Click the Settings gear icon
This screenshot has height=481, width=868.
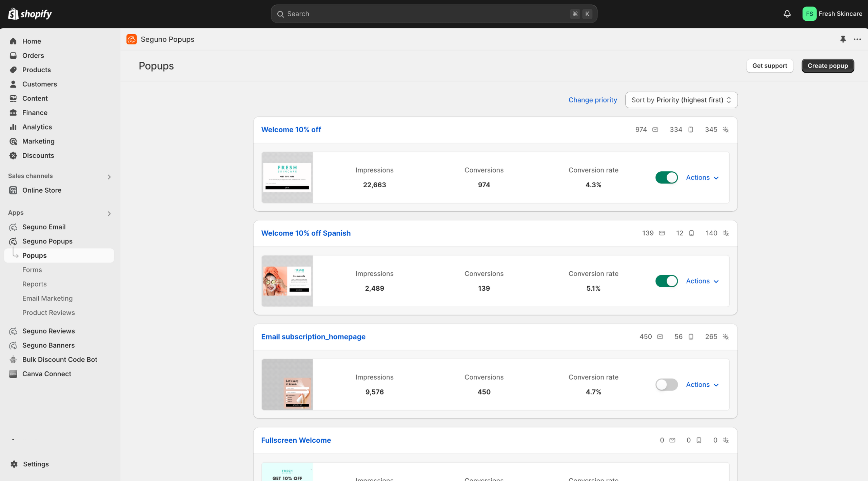pyautogui.click(x=14, y=464)
